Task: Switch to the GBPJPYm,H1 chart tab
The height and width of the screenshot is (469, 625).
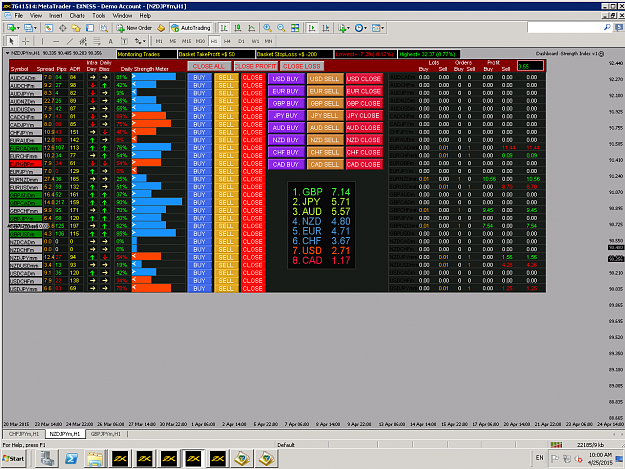Action: tap(106, 434)
